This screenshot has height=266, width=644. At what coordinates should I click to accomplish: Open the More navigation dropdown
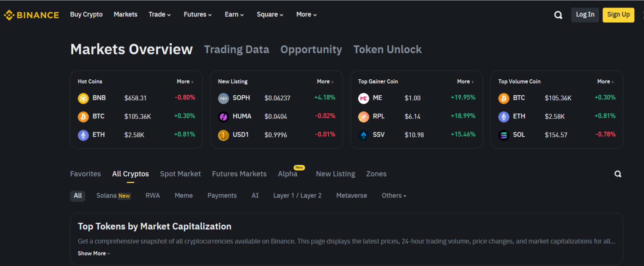pos(306,14)
